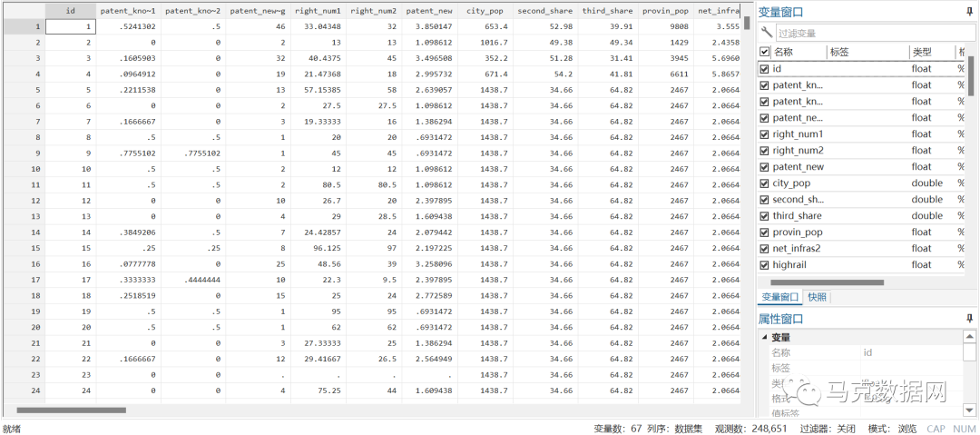
Task: Select the second_share data column header
Action: pyautogui.click(x=545, y=11)
